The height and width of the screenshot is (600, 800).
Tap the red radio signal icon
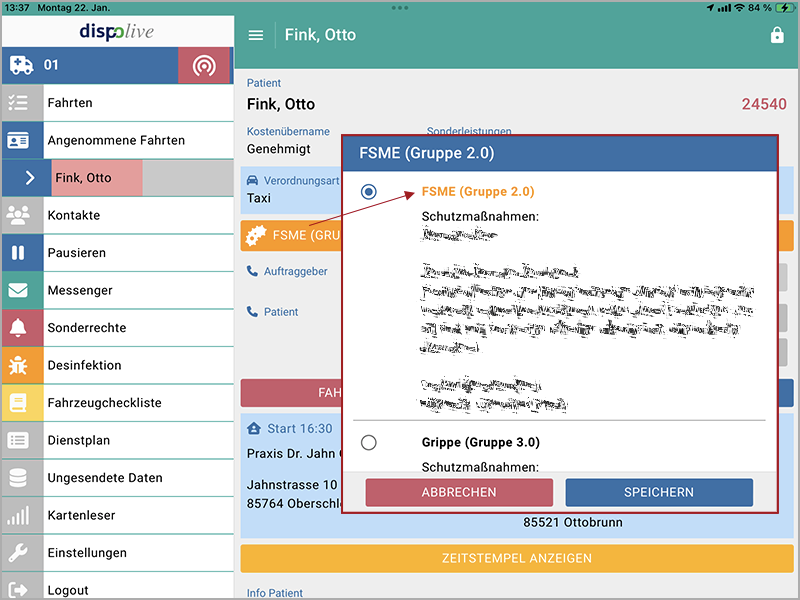[x=204, y=65]
